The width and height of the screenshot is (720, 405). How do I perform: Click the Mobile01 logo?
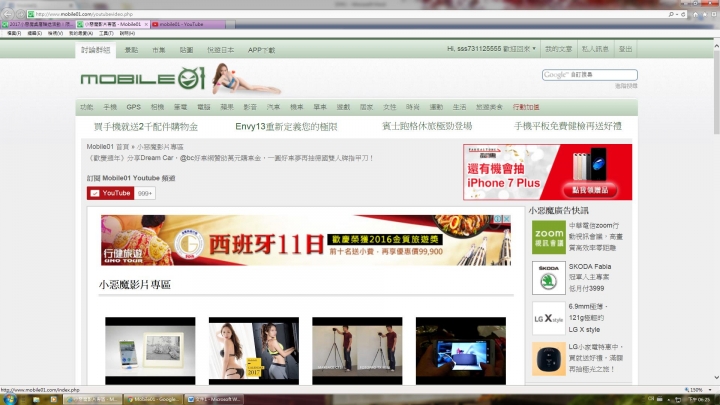pyautogui.click(x=143, y=78)
